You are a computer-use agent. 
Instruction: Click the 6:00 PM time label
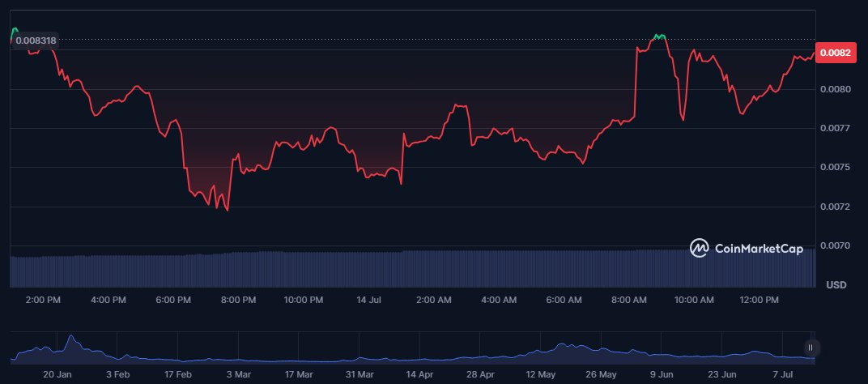point(173,300)
